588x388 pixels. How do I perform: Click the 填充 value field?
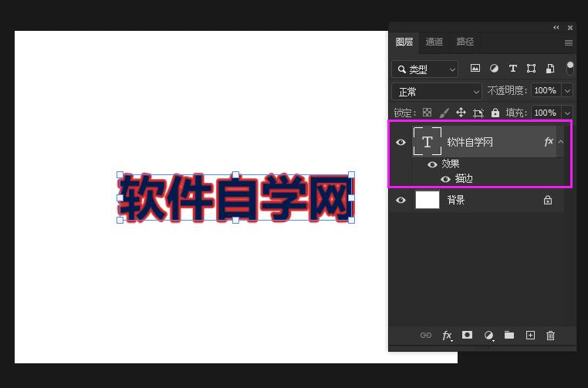(x=546, y=113)
